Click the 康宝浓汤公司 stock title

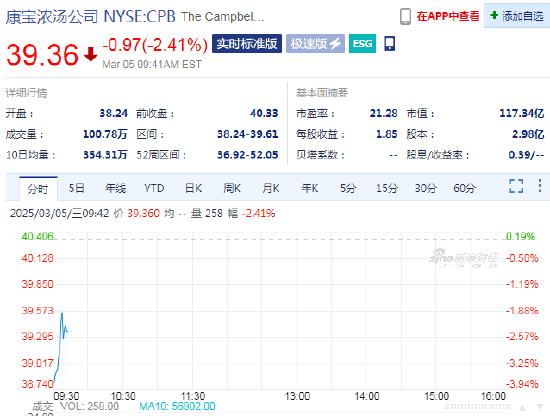pyautogui.click(x=52, y=16)
